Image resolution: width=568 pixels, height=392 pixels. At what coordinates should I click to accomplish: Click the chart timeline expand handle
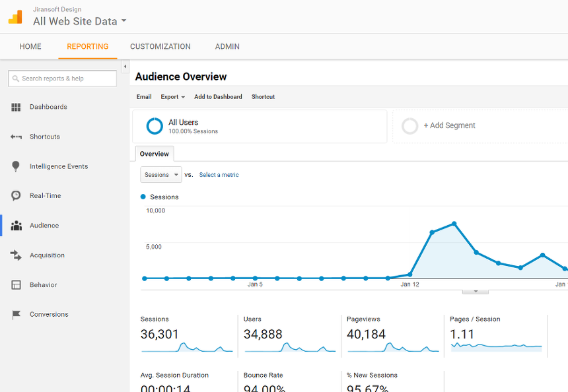point(475,291)
